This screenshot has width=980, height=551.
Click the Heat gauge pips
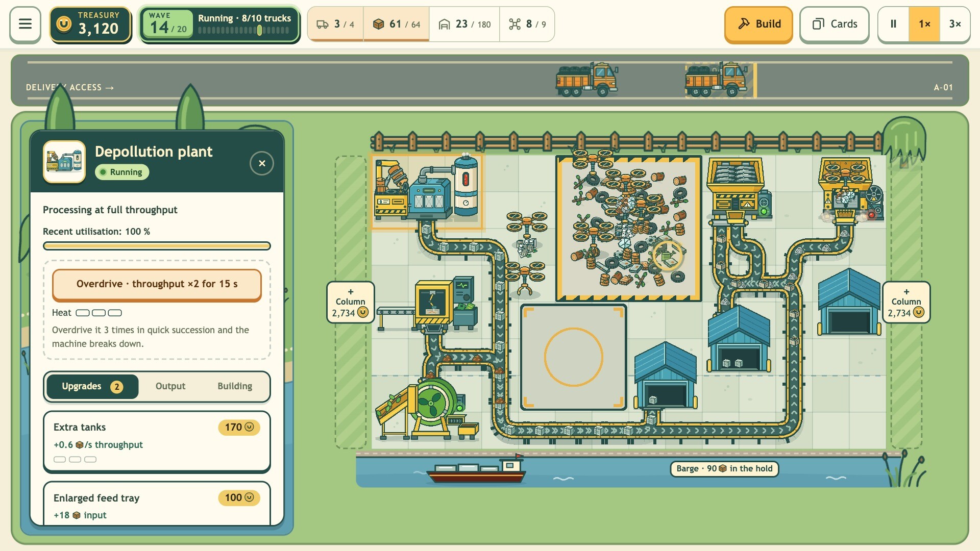pyautogui.click(x=99, y=313)
